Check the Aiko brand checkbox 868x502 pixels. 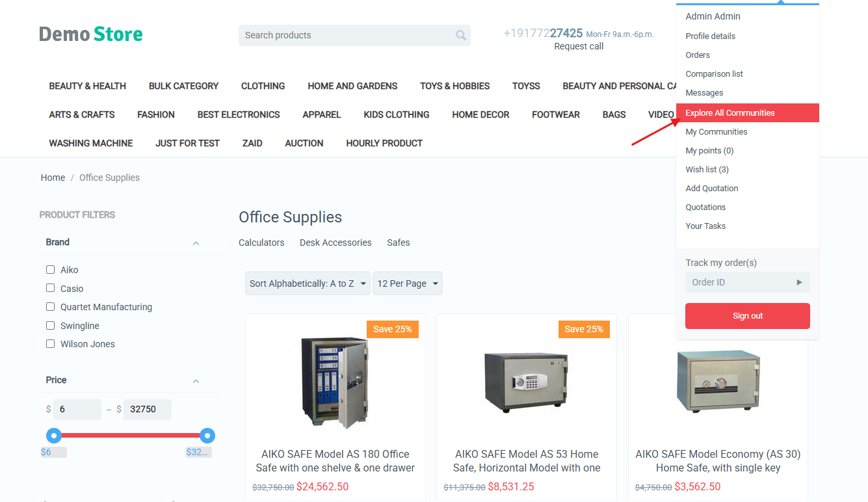pyautogui.click(x=51, y=270)
